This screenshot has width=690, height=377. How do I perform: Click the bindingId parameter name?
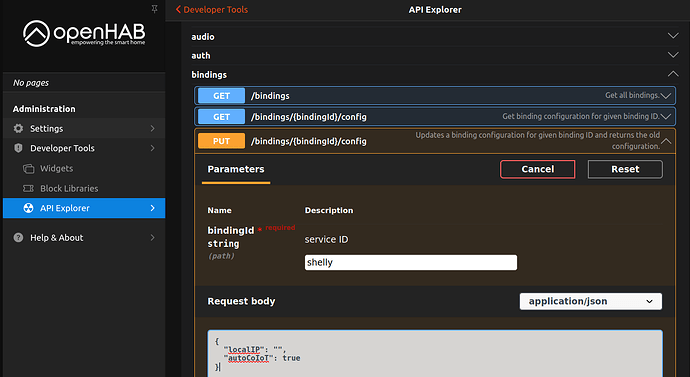point(231,231)
